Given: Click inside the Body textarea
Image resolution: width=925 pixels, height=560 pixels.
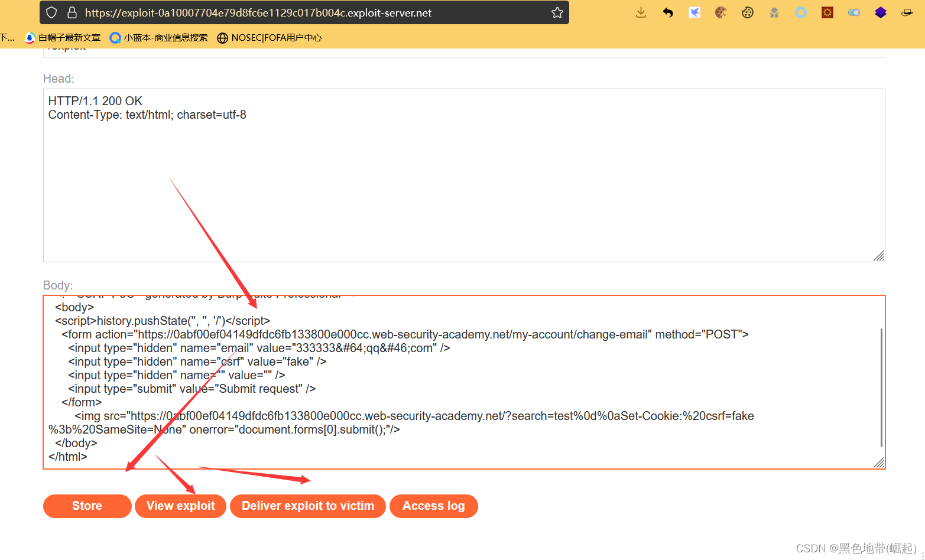Looking at the screenshot, I should tap(464, 382).
